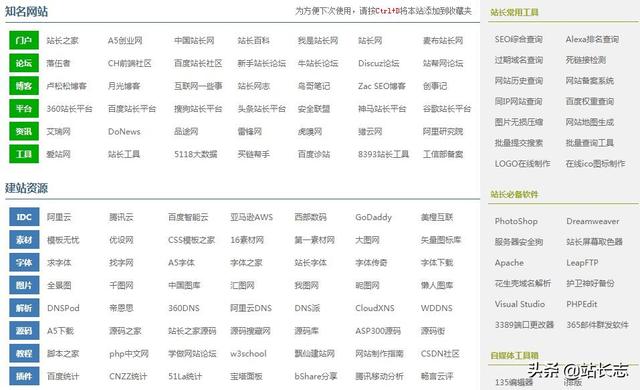The width and height of the screenshot is (640, 390).
Task: Visit the 千图网 link
Action: pyautogui.click(x=121, y=286)
